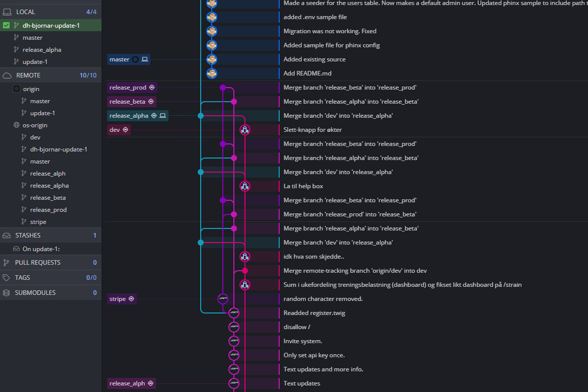
Task: Click the REMOTE section cloud icon
Action: pos(7,75)
